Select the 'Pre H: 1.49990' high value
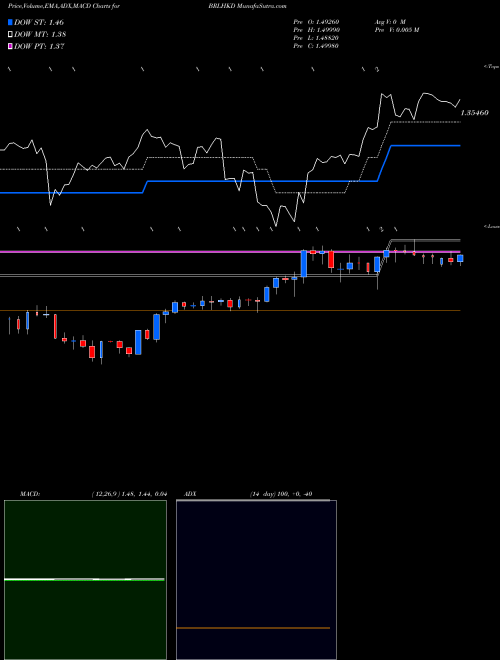This screenshot has height=660, width=500. [316, 30]
